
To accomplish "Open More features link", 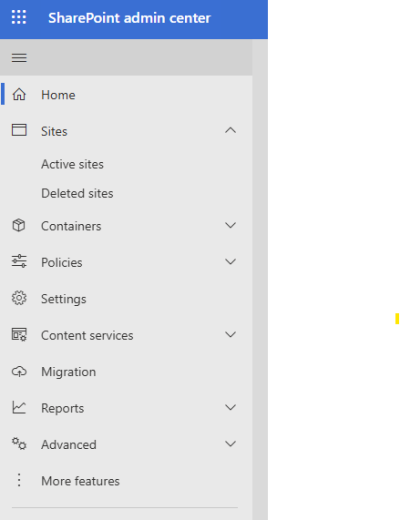I will point(80,481).
